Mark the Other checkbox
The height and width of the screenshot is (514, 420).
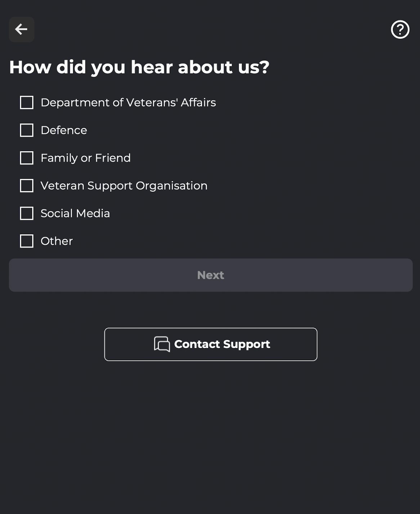[x=27, y=241]
